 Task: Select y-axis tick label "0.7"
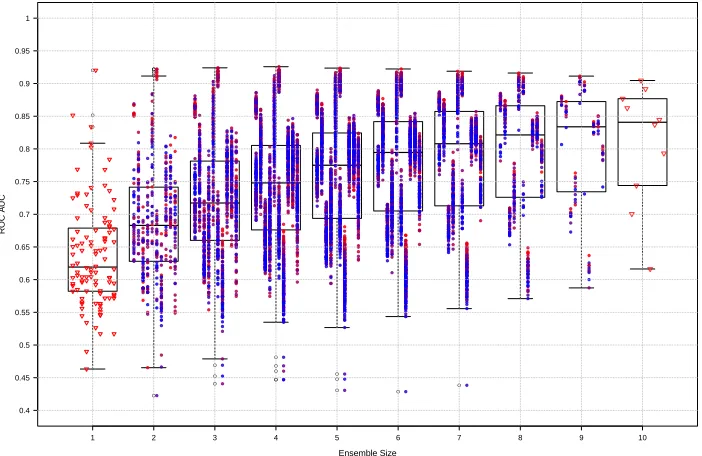point(24,214)
